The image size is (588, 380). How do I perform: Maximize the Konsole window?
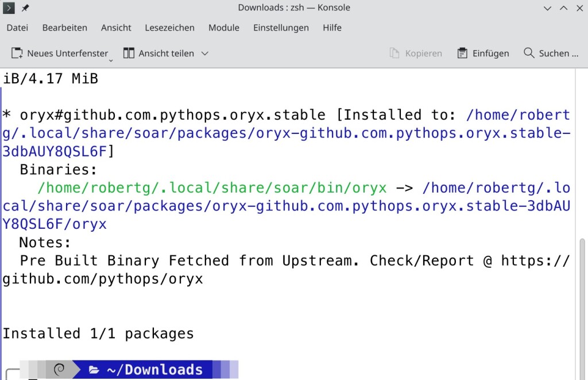(563, 8)
